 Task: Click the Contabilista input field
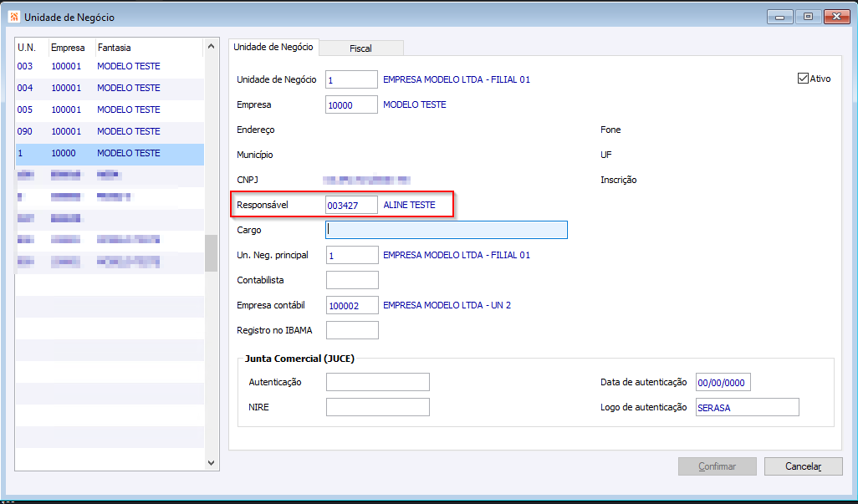point(352,280)
